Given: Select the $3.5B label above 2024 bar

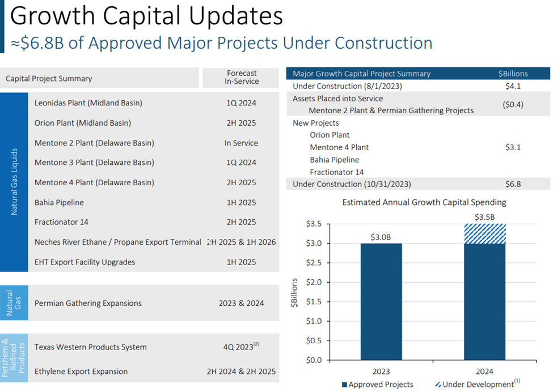Looking at the screenshot, I should point(484,217).
